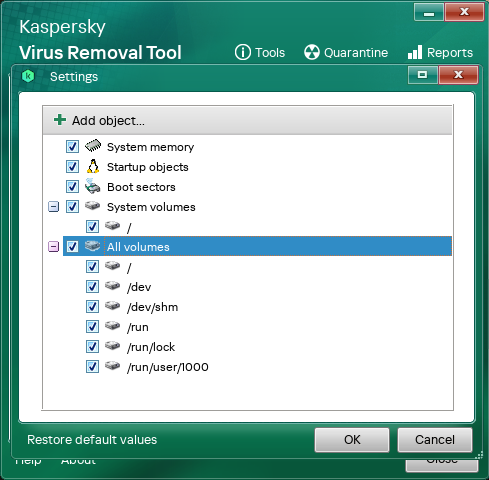Click the Kaspersky hexagon logo in Settings title

[28, 76]
